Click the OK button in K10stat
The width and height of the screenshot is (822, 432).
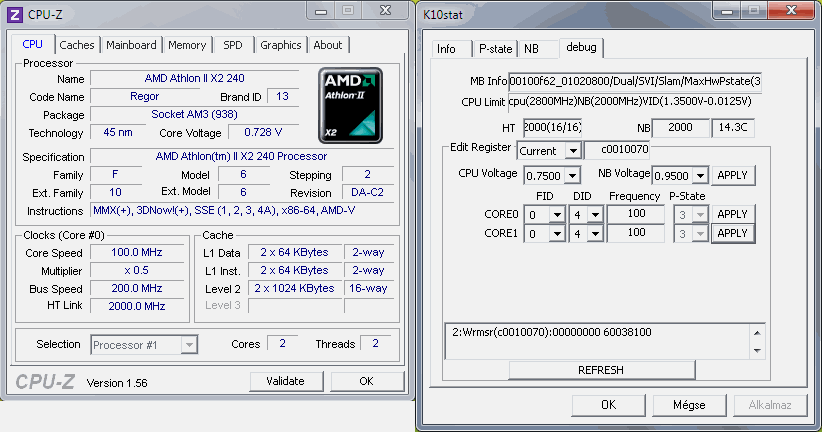(x=609, y=405)
